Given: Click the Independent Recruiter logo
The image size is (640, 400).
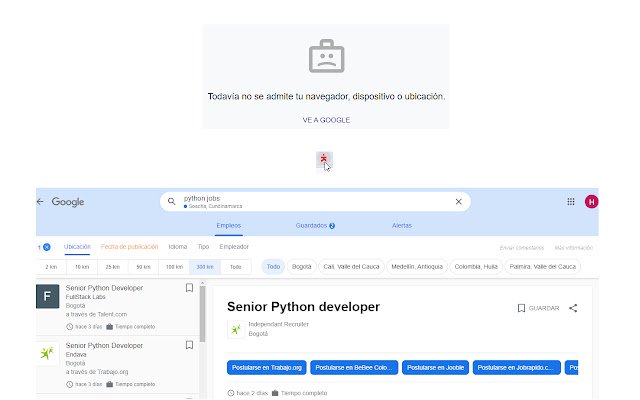Looking at the screenshot, I should pos(236,329).
